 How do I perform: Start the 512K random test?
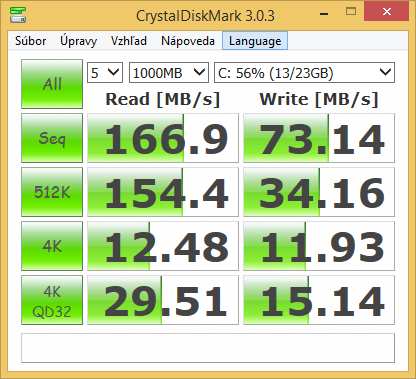pos(52,192)
